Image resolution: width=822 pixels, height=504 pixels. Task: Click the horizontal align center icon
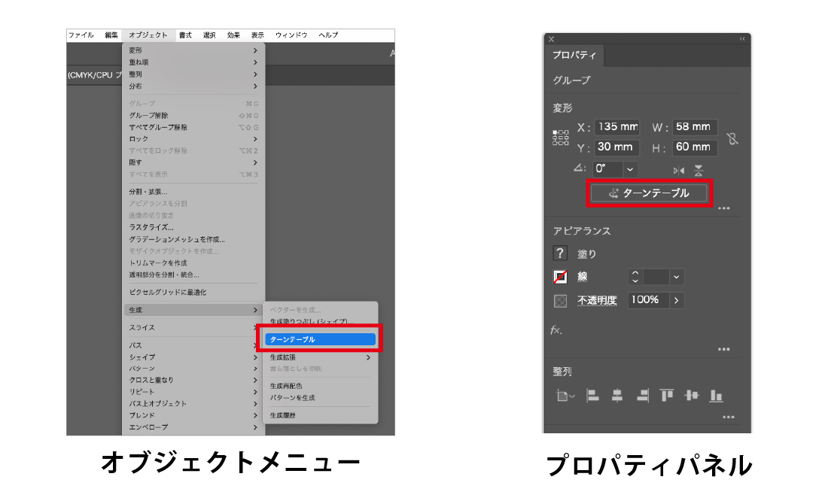(x=617, y=395)
